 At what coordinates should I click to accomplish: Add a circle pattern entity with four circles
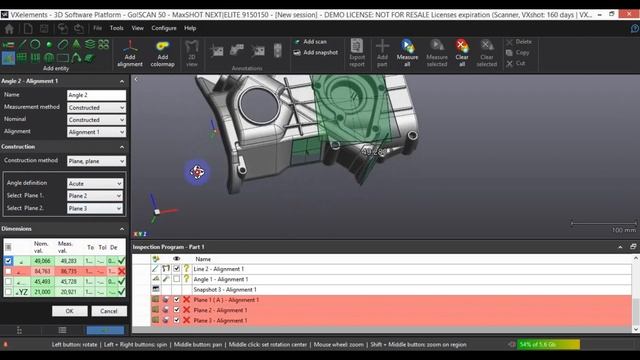(104, 44)
